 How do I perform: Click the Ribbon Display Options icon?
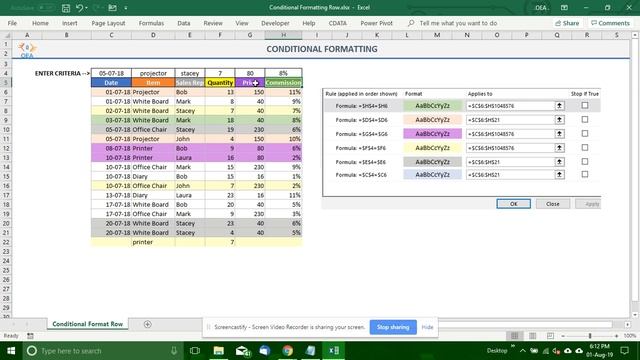pos(564,8)
